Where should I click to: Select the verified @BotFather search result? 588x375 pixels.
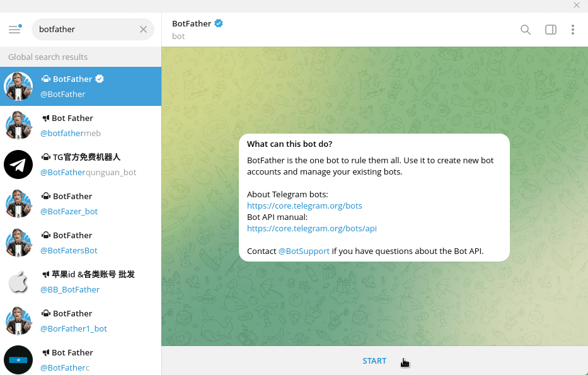81,86
